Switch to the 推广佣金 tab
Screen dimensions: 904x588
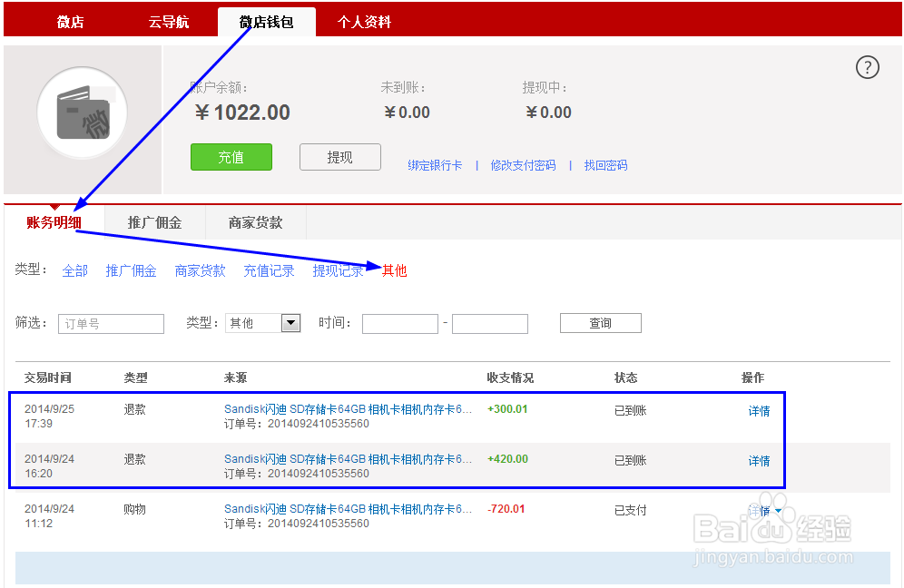(x=156, y=221)
